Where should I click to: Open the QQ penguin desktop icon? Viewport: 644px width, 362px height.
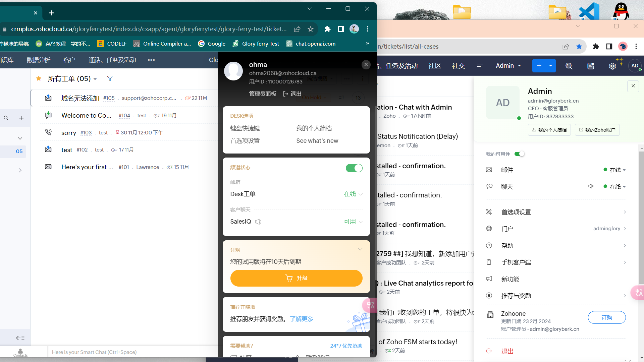621,11
